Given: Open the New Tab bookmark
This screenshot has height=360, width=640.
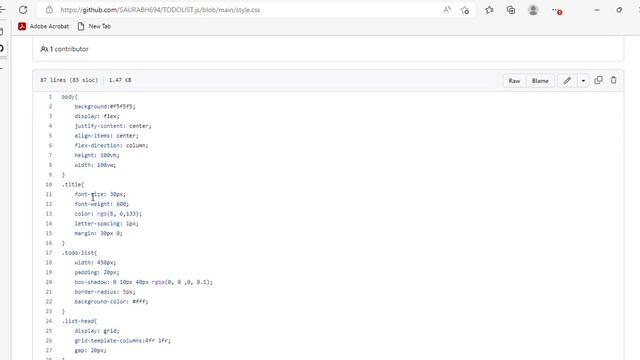Looking at the screenshot, I should [94, 26].
